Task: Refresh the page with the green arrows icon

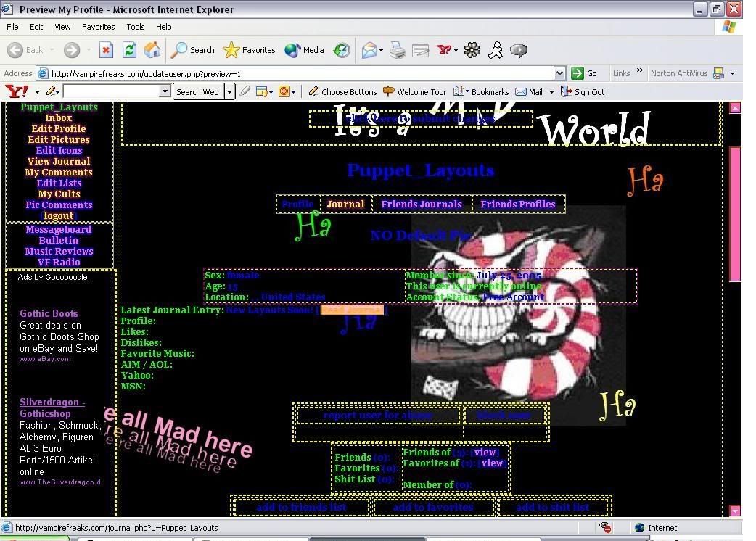Action: [x=129, y=49]
